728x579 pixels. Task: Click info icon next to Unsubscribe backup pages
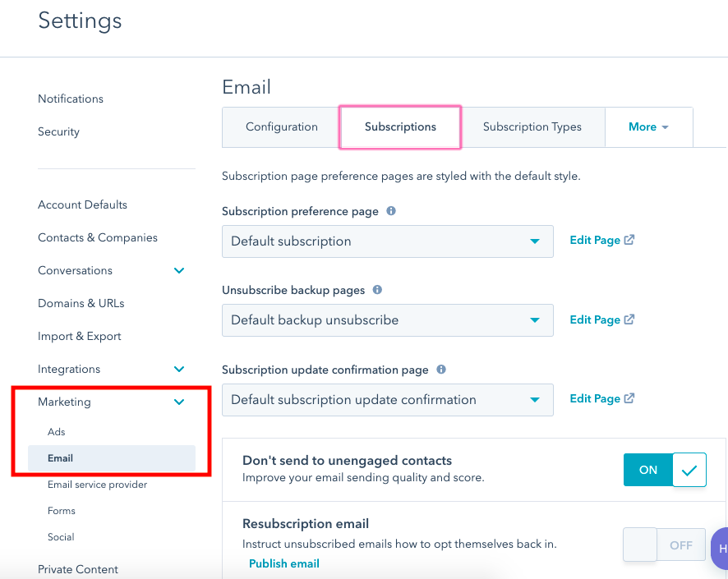[377, 290]
